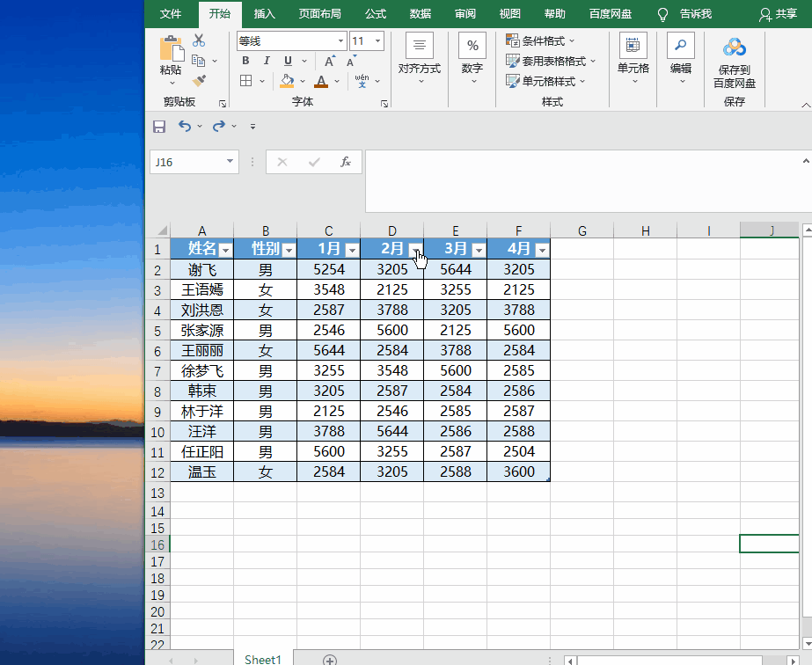Screen dimensions: 812x665
Task: Click the Cut scissors icon
Action: point(199,40)
